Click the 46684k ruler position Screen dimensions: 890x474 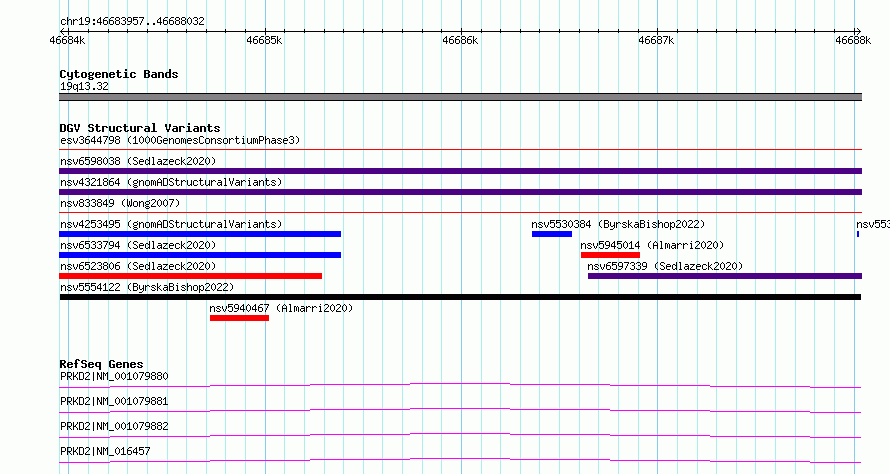(x=68, y=40)
